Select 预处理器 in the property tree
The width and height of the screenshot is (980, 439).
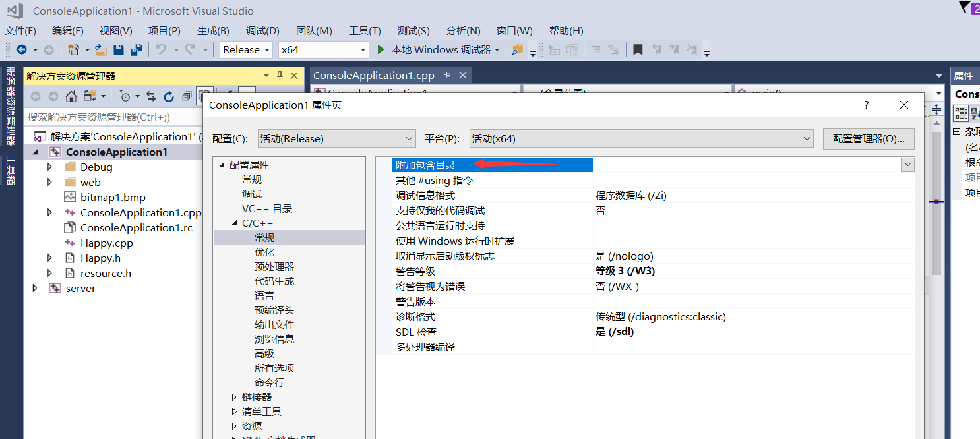pyautogui.click(x=274, y=267)
